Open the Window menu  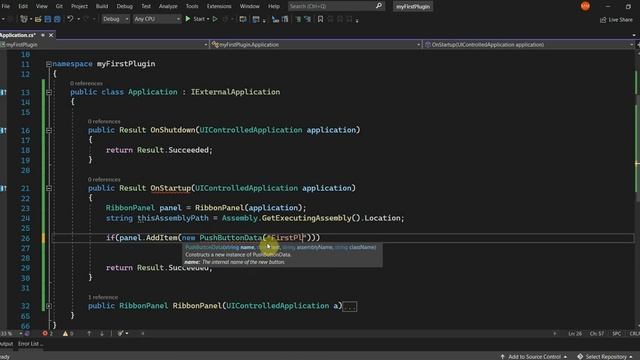pyautogui.click(x=249, y=6)
